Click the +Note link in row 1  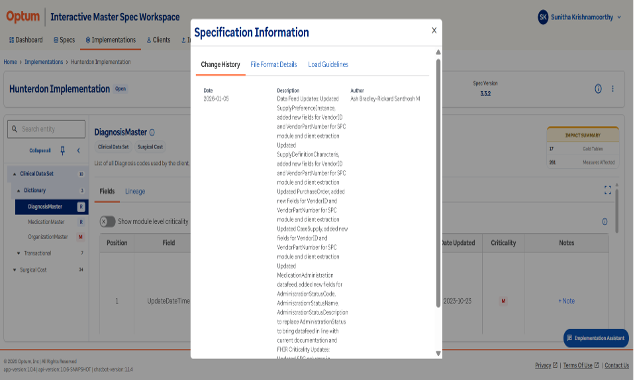point(566,301)
